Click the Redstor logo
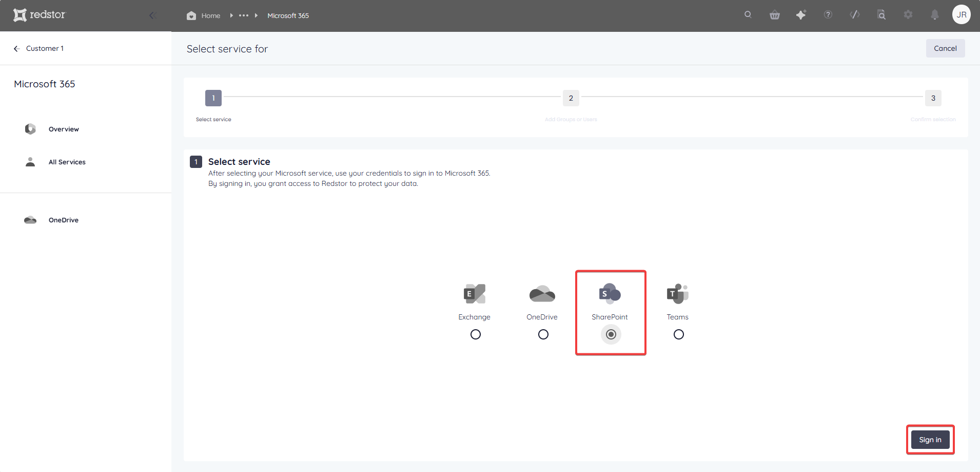The height and width of the screenshot is (472, 980). (40, 15)
